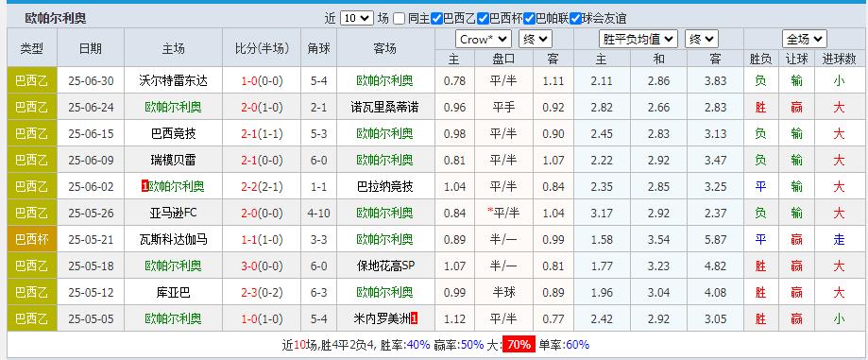Viewport: 868px width, 360px height.
Task: Uncheck the 巴西乙 league checkbox
Action: (436, 18)
